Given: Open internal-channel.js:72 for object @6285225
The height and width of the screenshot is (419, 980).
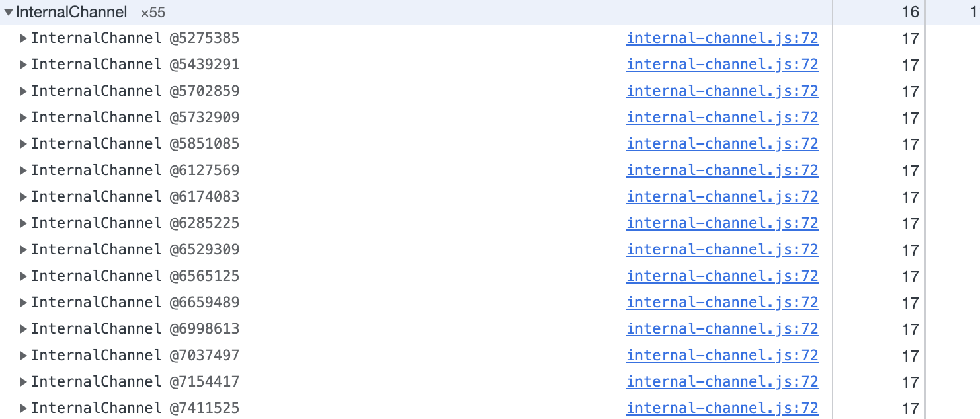Looking at the screenshot, I should pyautogui.click(x=721, y=223).
